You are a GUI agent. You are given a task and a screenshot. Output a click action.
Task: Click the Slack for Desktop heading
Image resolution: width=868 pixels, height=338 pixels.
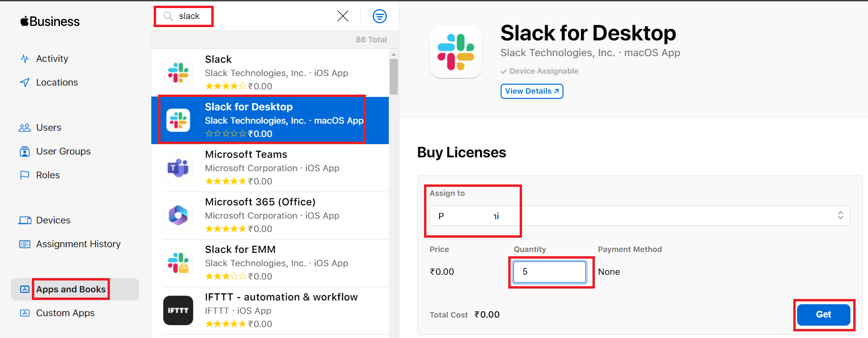[x=588, y=33]
